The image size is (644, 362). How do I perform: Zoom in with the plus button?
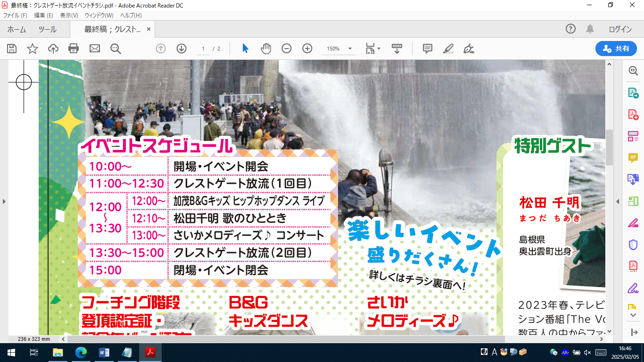pyautogui.click(x=307, y=49)
